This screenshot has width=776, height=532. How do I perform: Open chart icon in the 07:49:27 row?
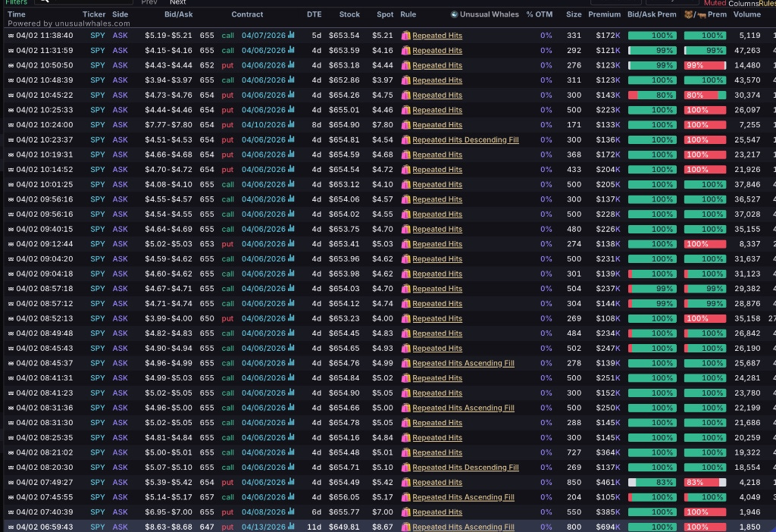[291, 482]
